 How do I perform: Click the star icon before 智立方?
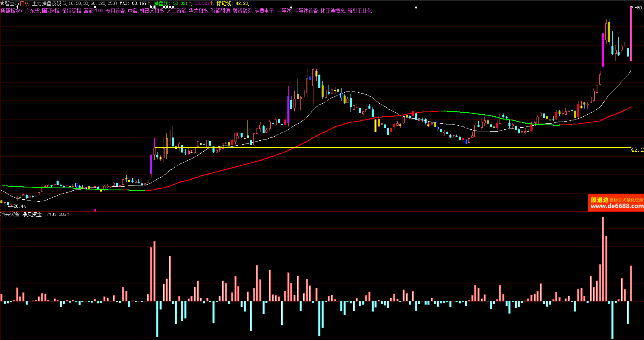pyautogui.click(x=2, y=3)
